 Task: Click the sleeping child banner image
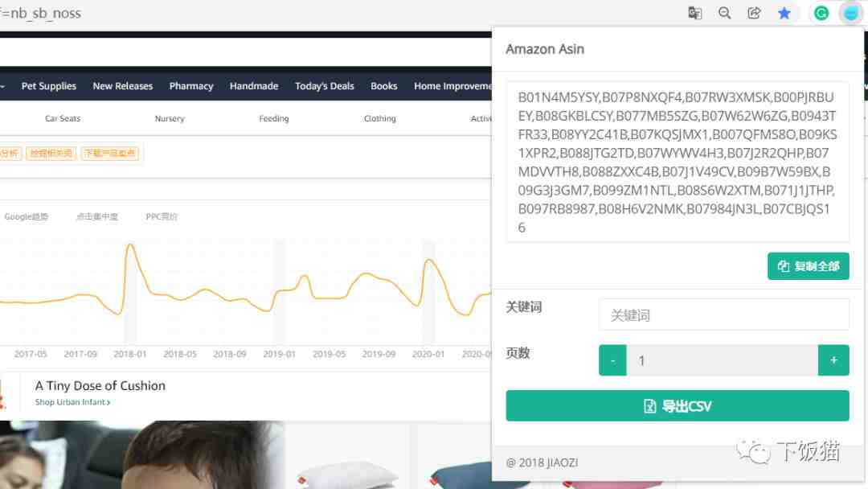click(x=142, y=454)
